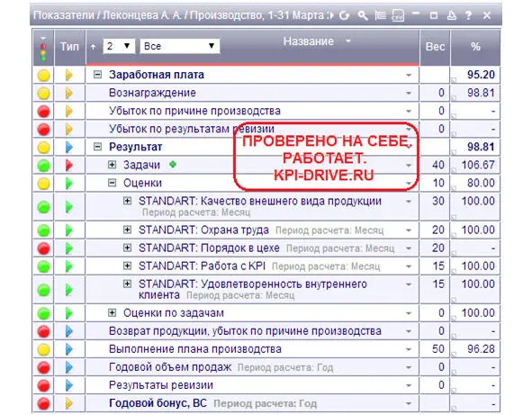Image resolution: width=532 pixels, height=415 pixels.
Task: Click the Вес column header
Action: (x=435, y=47)
